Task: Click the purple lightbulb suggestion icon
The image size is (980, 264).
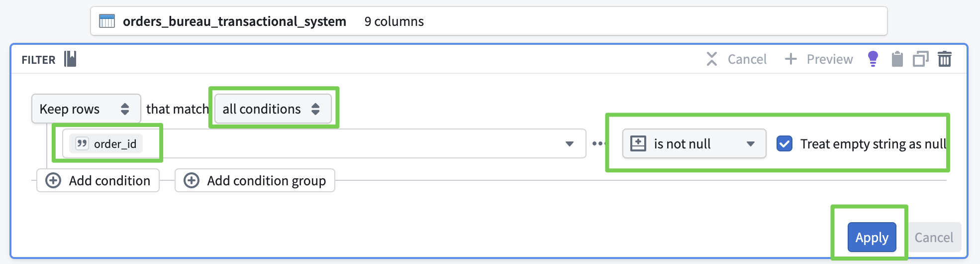Action: [873, 59]
